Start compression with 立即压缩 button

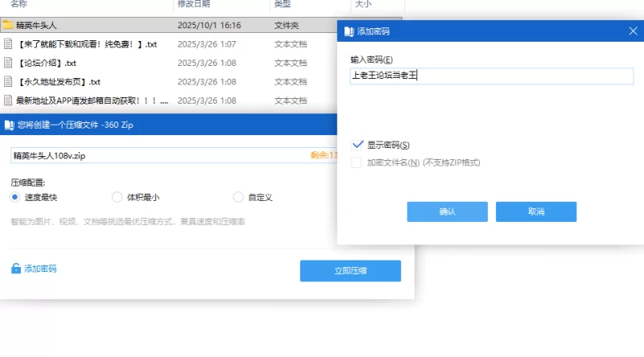[x=350, y=271]
